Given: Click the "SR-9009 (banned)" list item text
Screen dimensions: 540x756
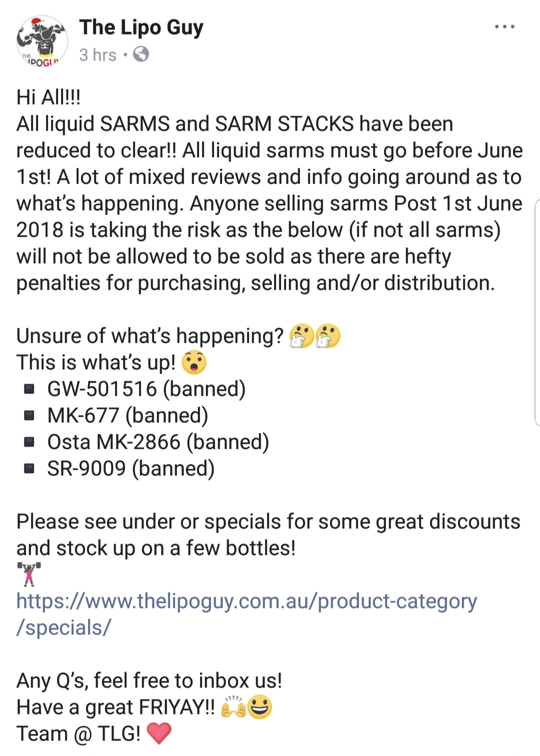Looking at the screenshot, I should (x=131, y=468).
